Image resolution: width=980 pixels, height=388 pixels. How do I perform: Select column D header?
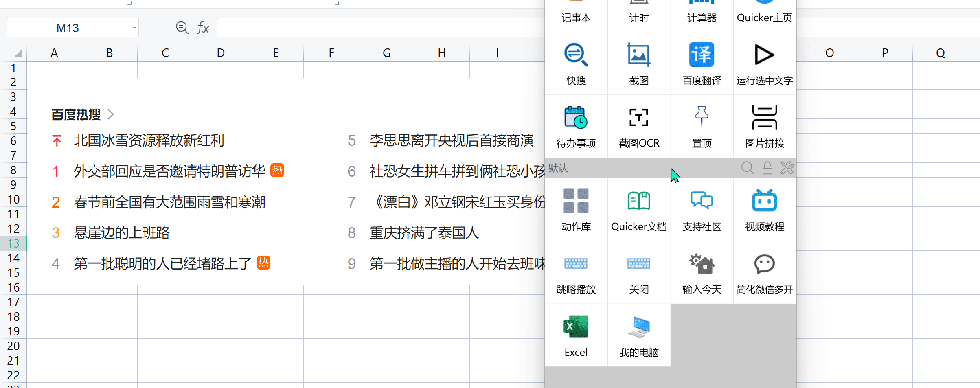[x=220, y=53]
